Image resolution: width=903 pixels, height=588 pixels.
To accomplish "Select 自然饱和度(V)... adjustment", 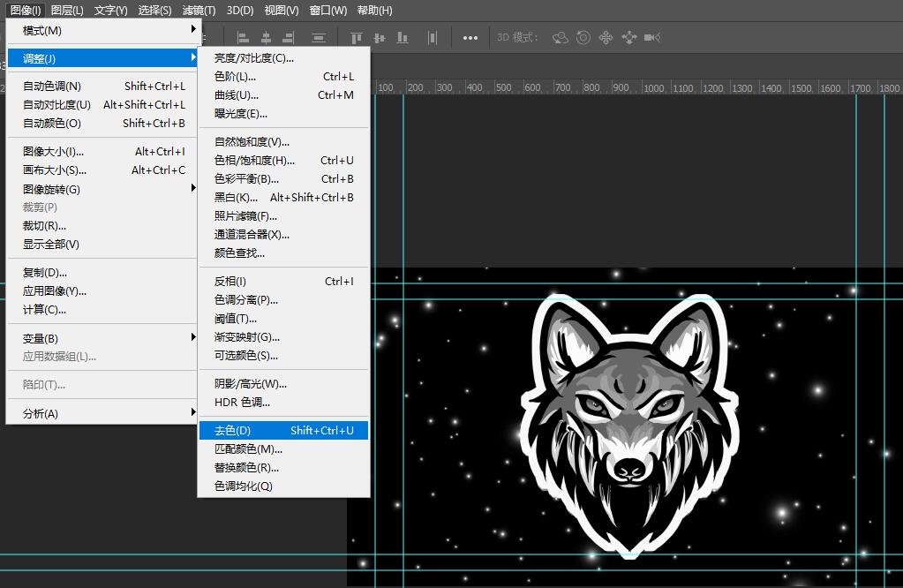I will point(284,141).
